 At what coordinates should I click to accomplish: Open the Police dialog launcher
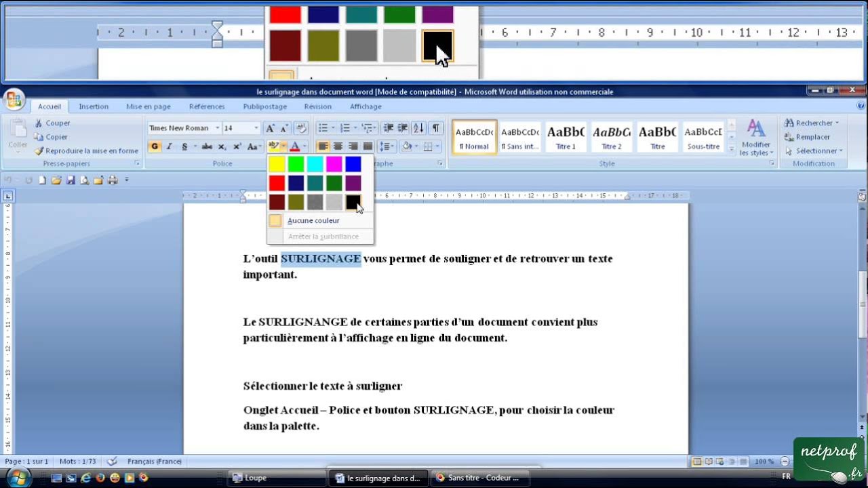[307, 163]
